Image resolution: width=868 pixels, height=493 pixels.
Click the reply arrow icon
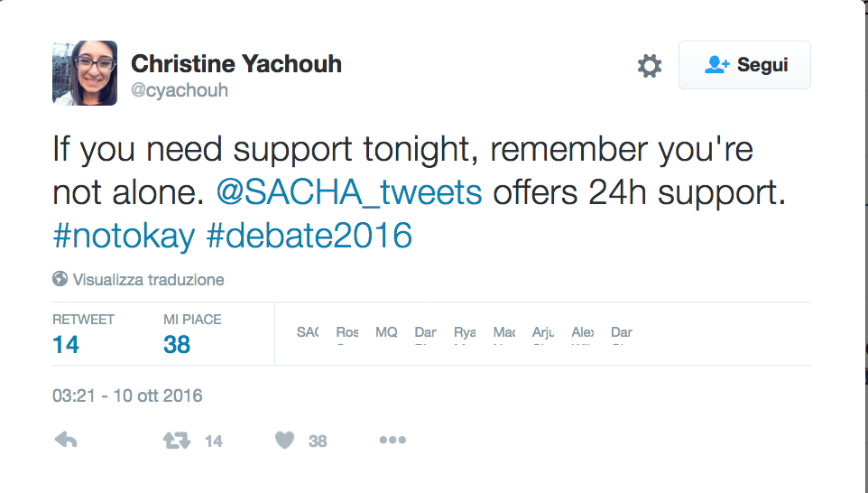(66, 441)
